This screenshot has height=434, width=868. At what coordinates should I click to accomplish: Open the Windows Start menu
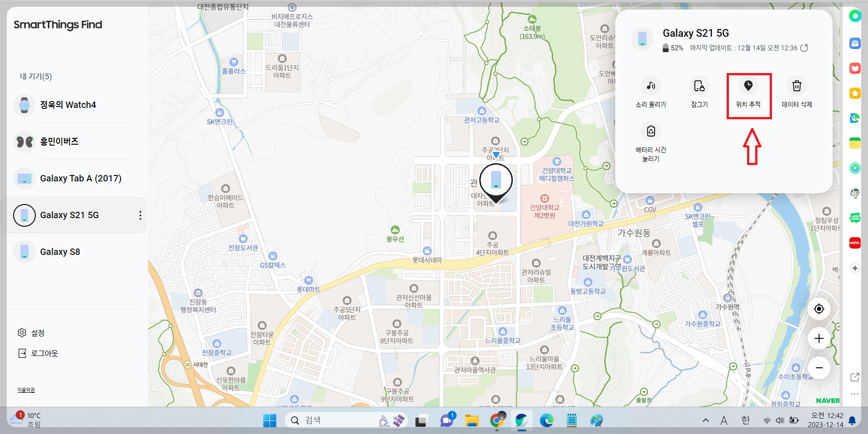pos(270,421)
